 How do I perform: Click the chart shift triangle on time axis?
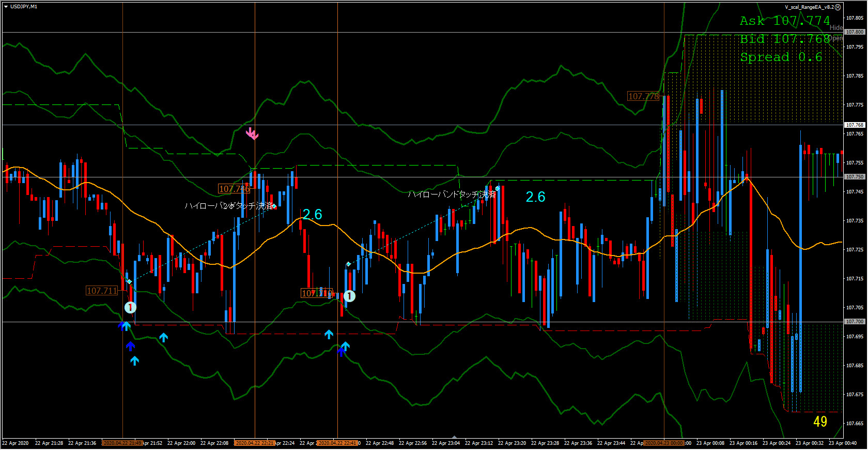[454, 437]
